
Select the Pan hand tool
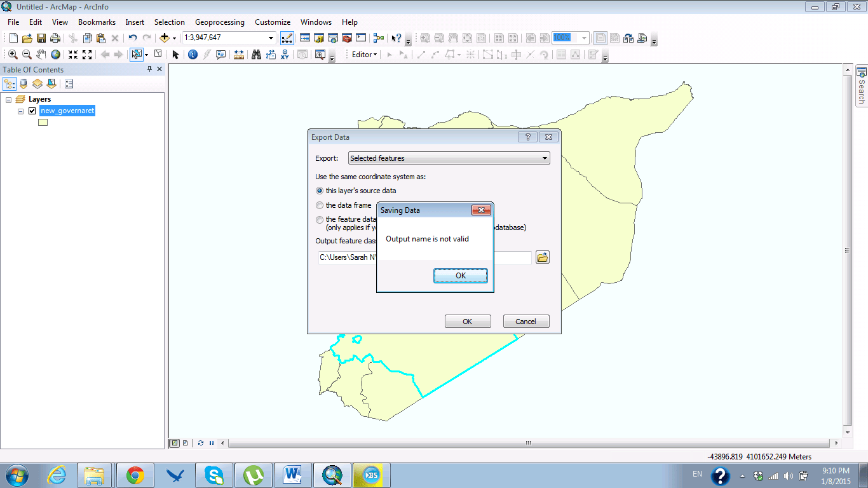pos(41,55)
